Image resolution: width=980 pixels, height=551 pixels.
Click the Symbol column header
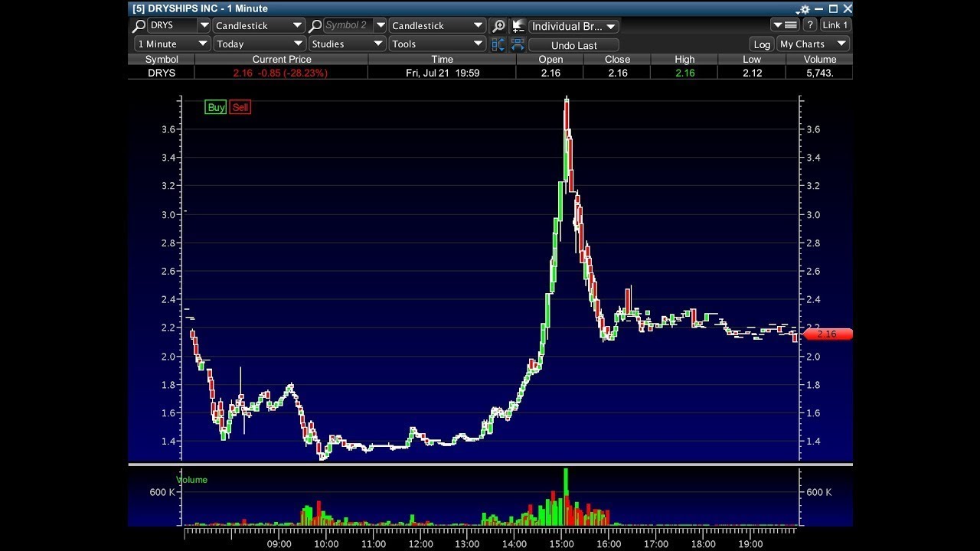[162, 59]
